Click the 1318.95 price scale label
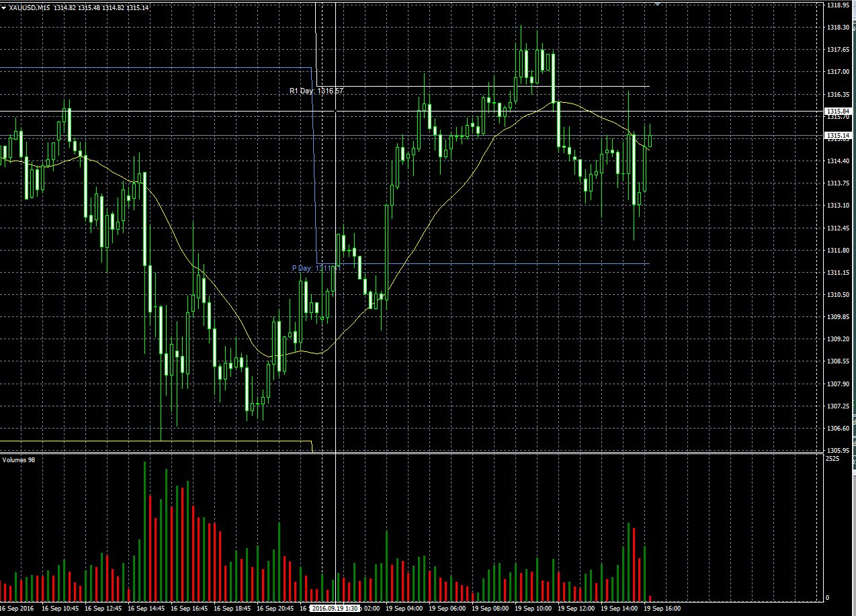Image resolution: width=856 pixels, height=616 pixels. pos(838,5)
